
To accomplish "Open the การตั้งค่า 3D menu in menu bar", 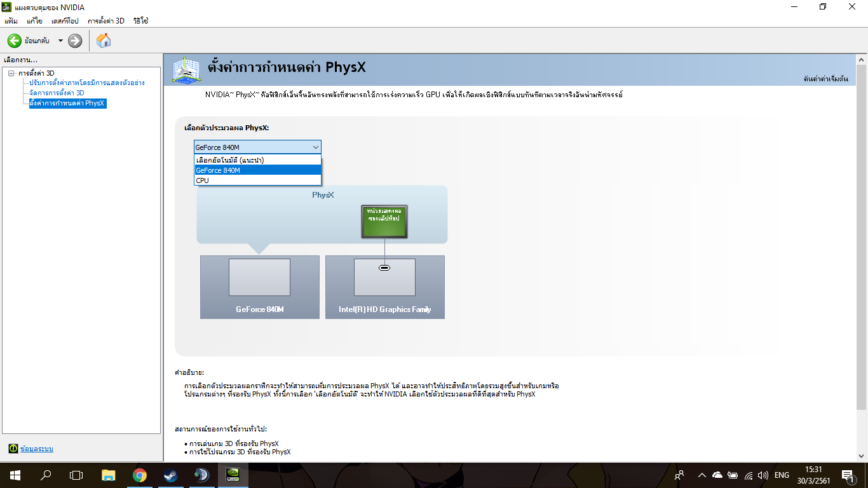I will tap(106, 21).
